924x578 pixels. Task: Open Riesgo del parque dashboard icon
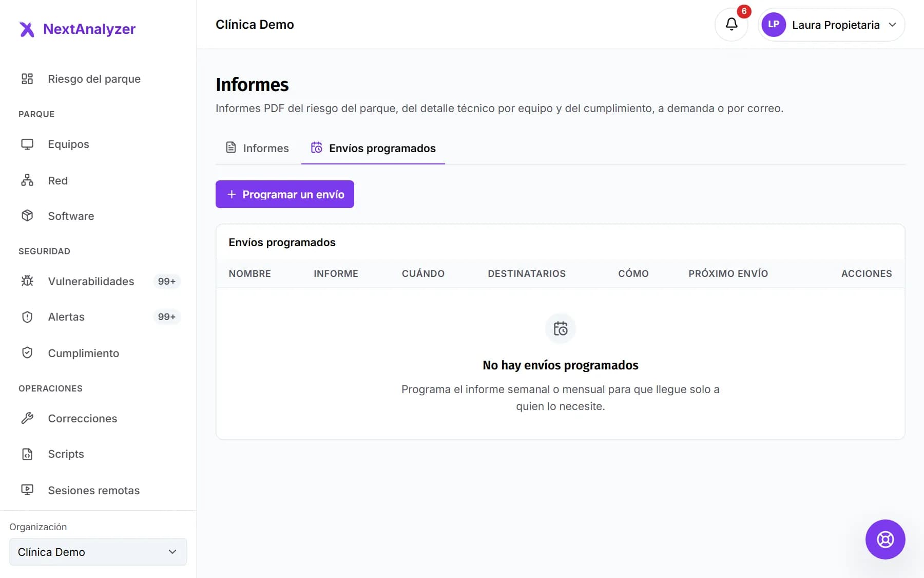(27, 79)
